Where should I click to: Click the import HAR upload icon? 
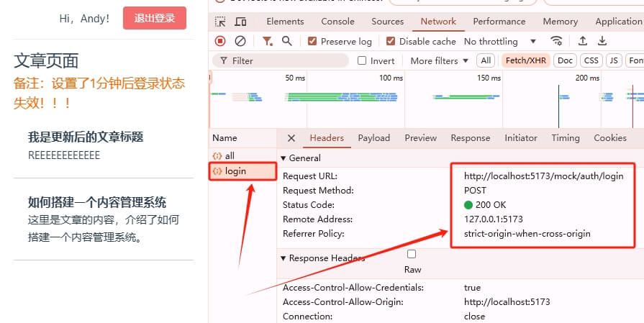pyautogui.click(x=583, y=42)
